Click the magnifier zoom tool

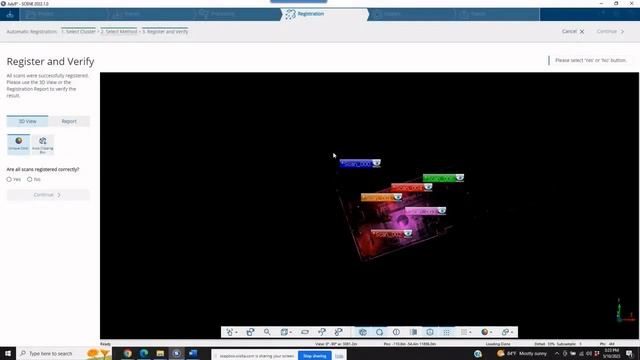(267, 332)
